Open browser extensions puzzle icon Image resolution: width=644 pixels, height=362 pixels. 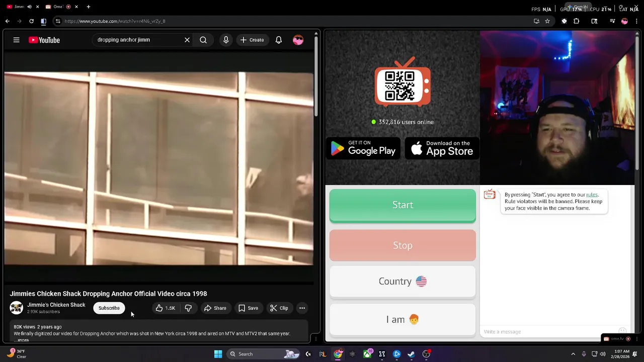click(577, 21)
